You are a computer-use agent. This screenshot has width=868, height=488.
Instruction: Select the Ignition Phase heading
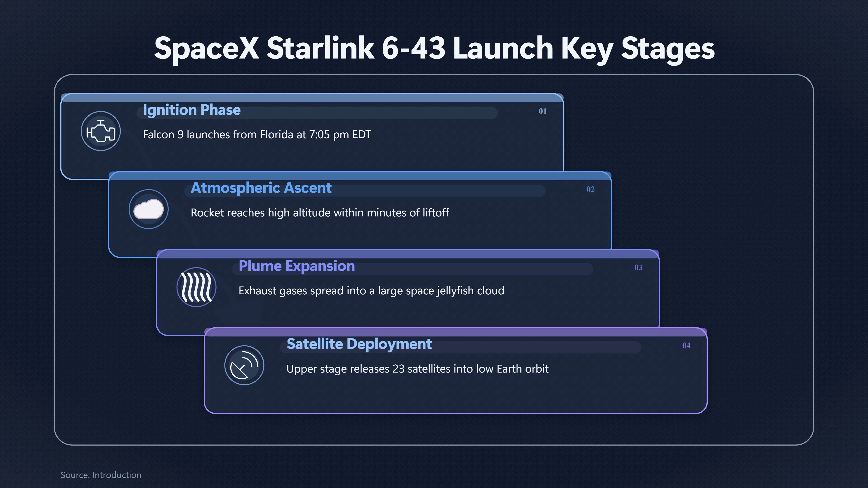click(192, 110)
